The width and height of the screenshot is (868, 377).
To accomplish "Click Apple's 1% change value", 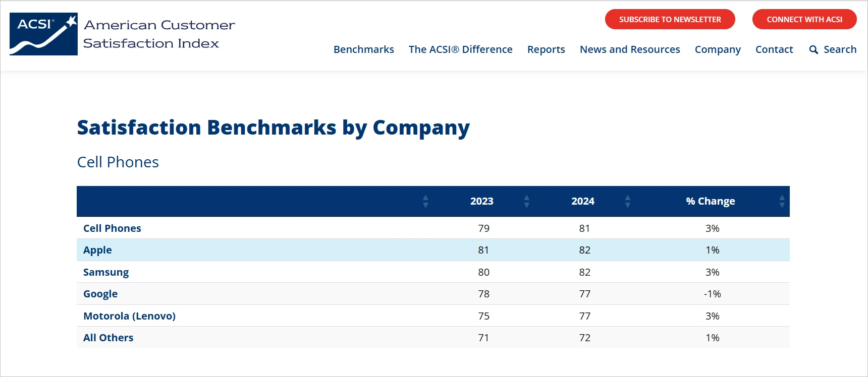I will coord(712,250).
